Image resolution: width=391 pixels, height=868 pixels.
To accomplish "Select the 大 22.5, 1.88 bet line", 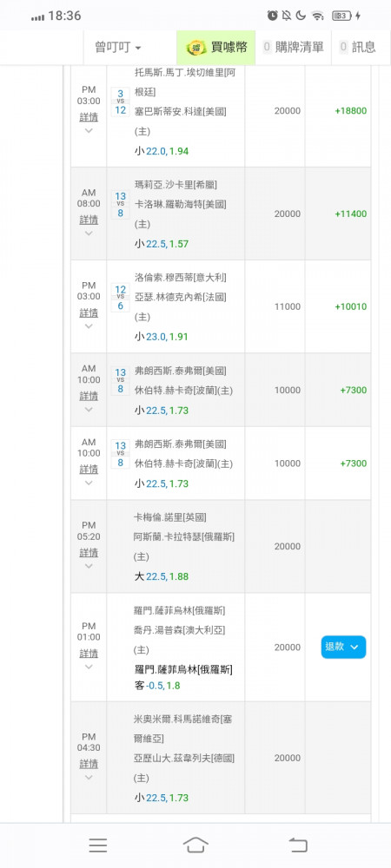I will pos(162,576).
